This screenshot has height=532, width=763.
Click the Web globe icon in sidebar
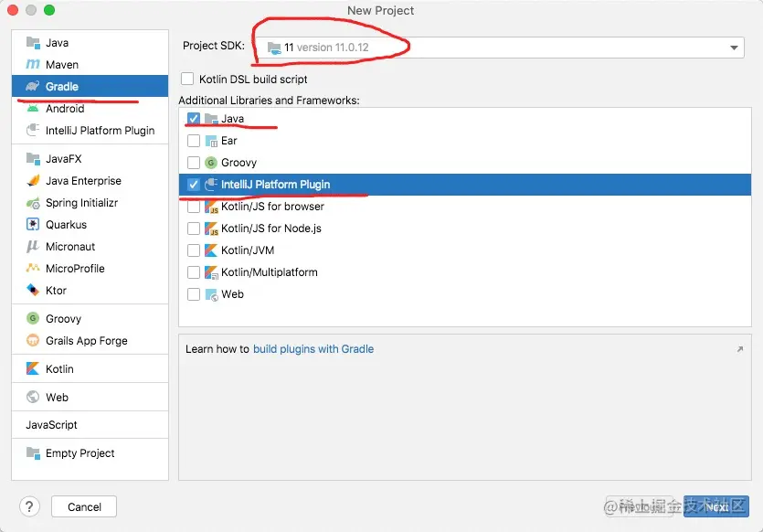33,397
